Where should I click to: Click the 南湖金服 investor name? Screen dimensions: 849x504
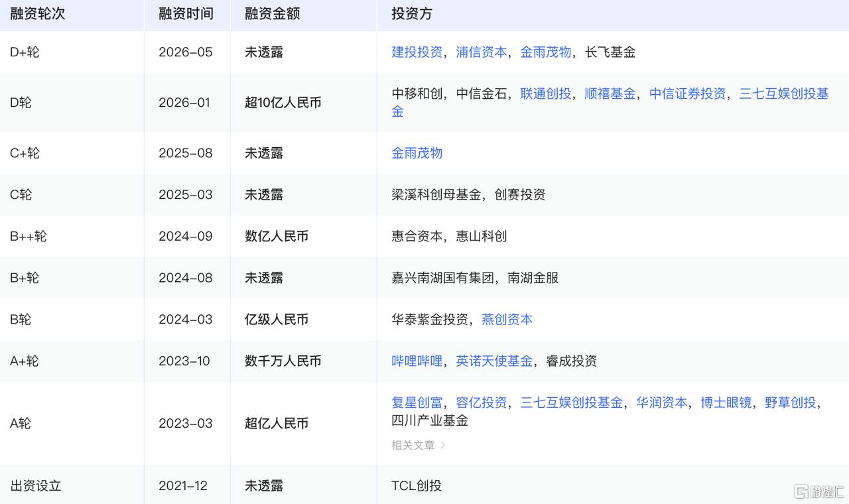click(533, 278)
